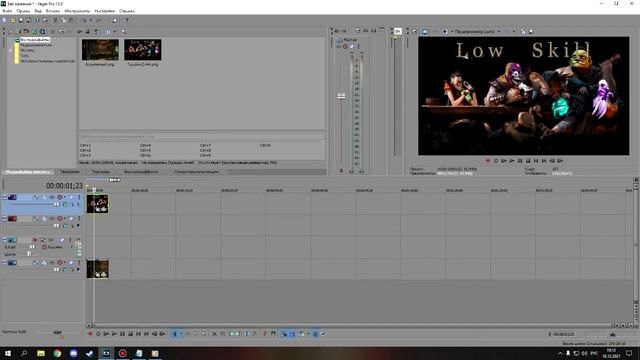Click Play in the timeline transport bar

115,334
